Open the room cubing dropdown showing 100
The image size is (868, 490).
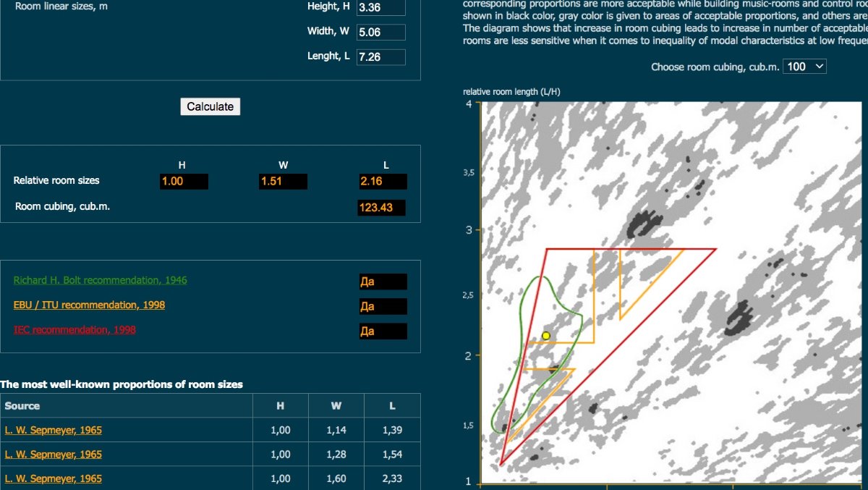coord(805,67)
